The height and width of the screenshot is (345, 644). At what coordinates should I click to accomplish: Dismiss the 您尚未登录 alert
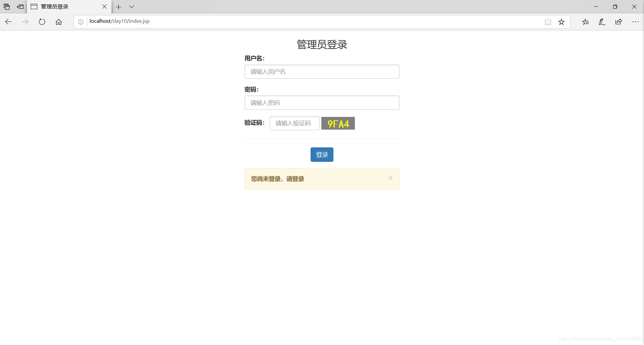tap(391, 178)
